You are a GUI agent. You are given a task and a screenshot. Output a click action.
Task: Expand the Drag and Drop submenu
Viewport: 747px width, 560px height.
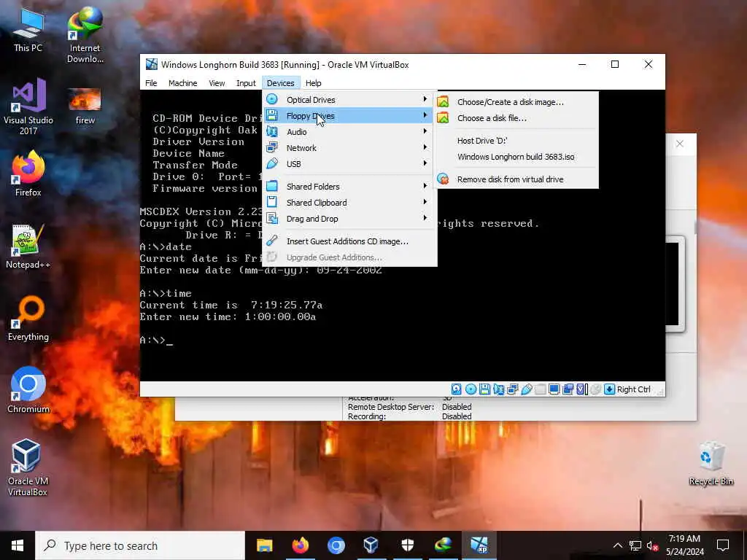[347, 219]
